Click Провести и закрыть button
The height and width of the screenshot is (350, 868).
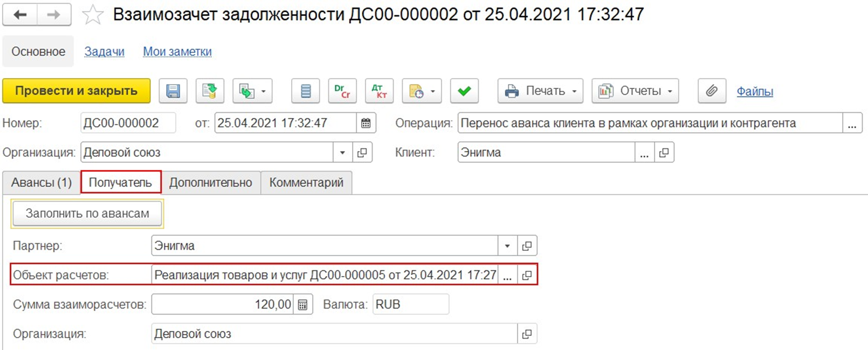point(77,91)
